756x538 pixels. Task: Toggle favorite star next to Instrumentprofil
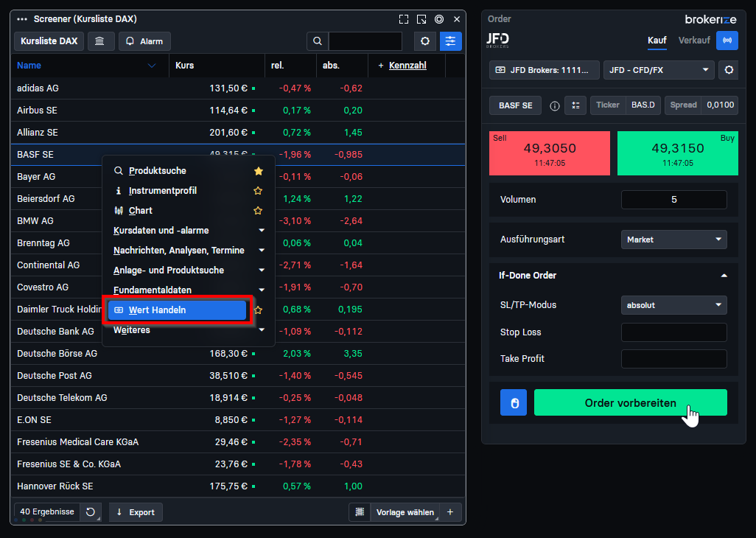[x=258, y=191]
